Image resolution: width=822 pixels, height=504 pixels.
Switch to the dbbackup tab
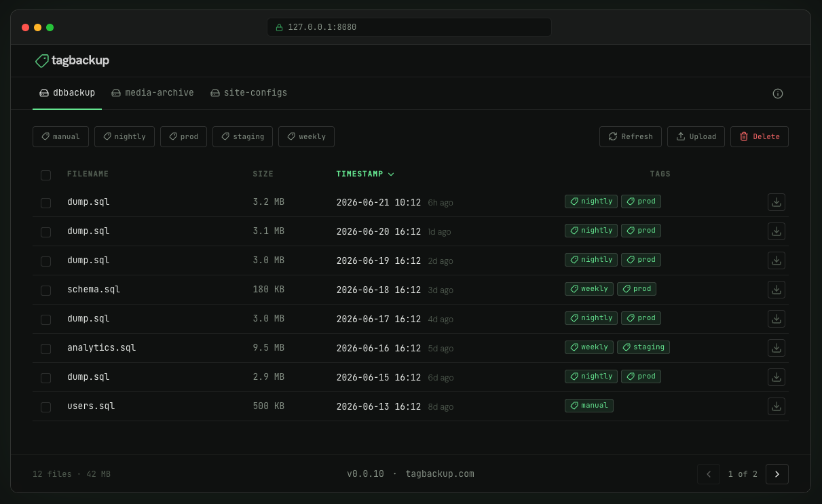(x=67, y=93)
